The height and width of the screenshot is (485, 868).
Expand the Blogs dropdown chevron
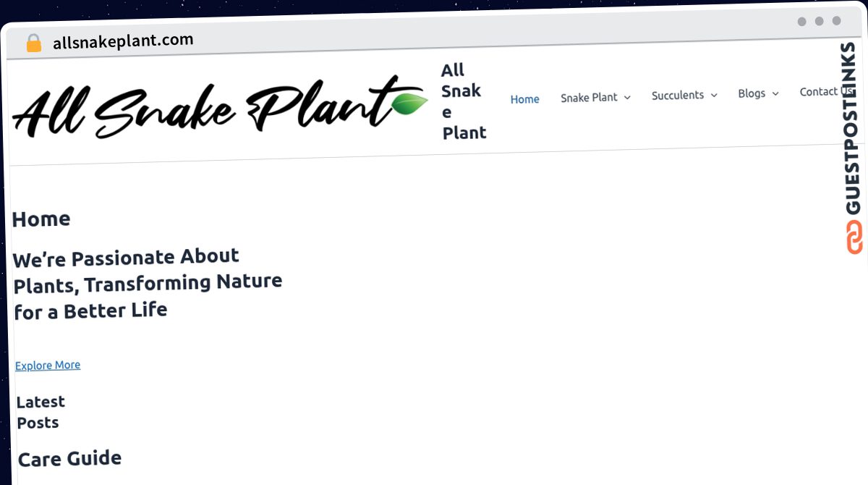coord(775,93)
